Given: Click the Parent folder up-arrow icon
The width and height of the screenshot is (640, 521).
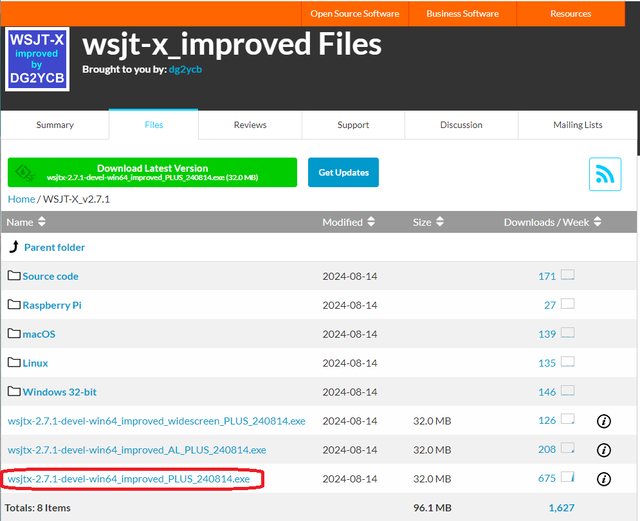Looking at the screenshot, I should [14, 247].
